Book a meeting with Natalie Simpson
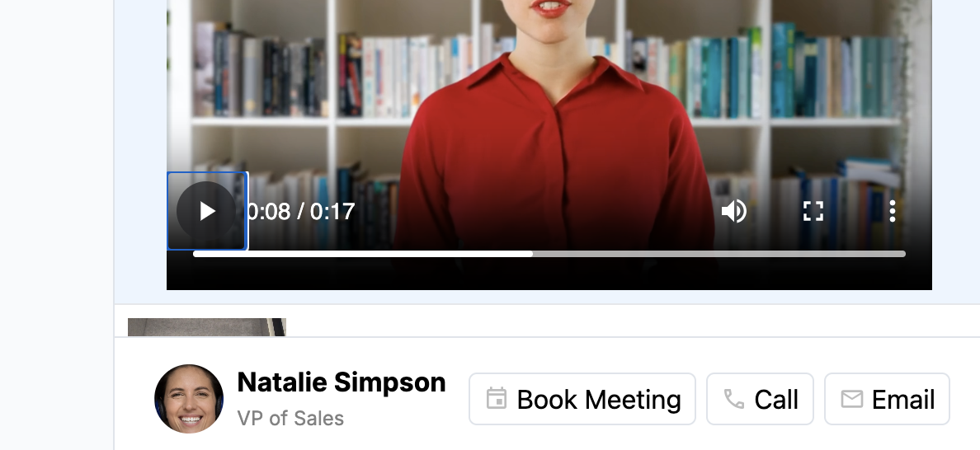This screenshot has height=450, width=980. 582,399
